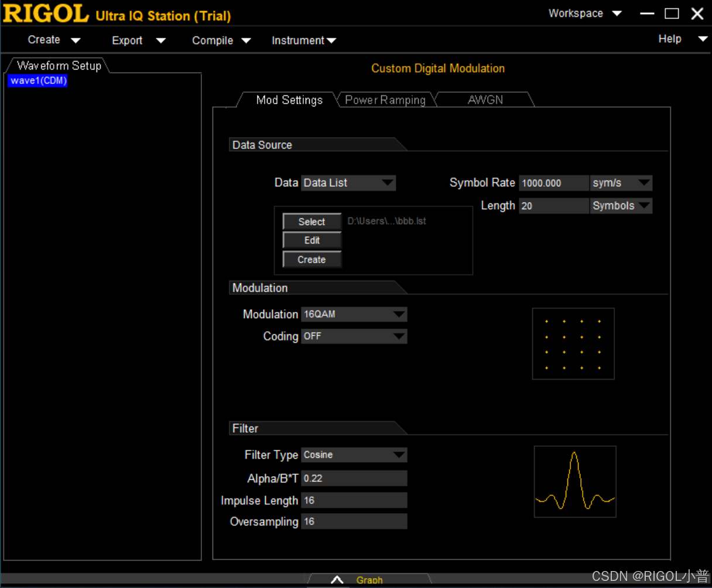Click the Impulse Length field
This screenshot has height=588, width=712.
pos(354,500)
